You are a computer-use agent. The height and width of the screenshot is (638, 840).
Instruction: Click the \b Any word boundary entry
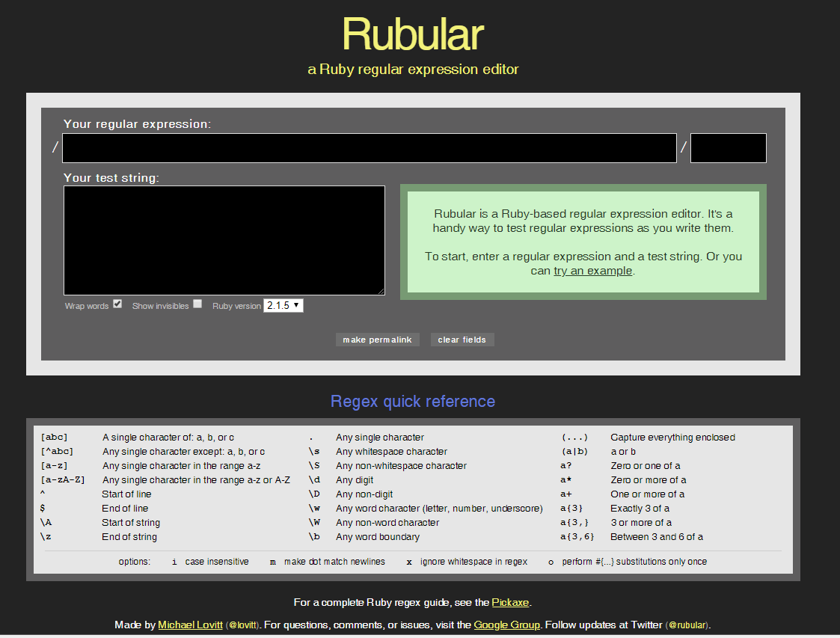[x=364, y=537]
